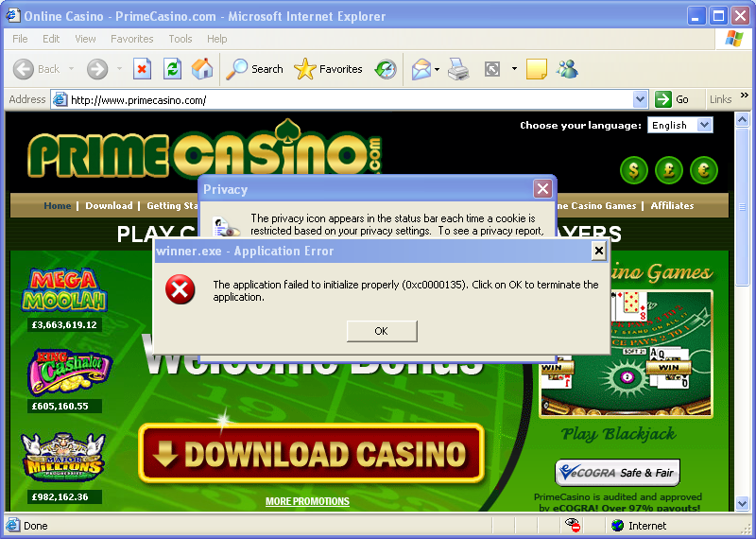Click the address bar URL field
This screenshot has width=756, height=539.
pos(350,100)
